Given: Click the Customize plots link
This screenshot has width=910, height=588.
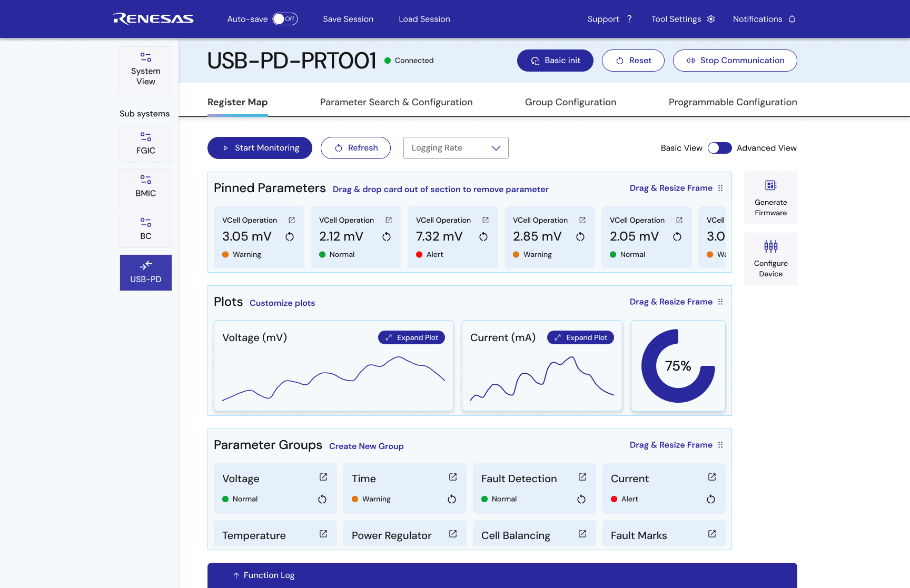Looking at the screenshot, I should (x=282, y=303).
